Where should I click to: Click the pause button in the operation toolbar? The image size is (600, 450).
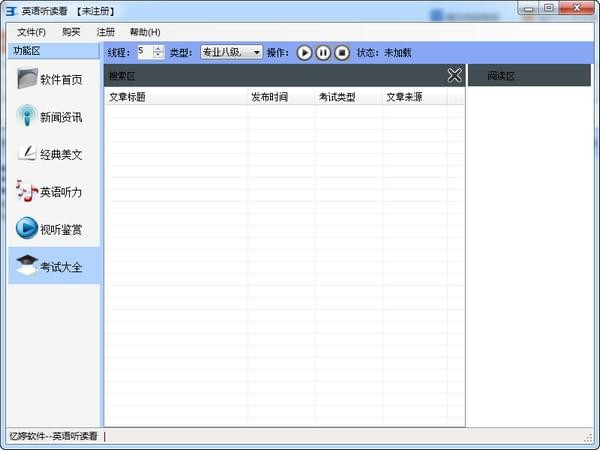323,53
